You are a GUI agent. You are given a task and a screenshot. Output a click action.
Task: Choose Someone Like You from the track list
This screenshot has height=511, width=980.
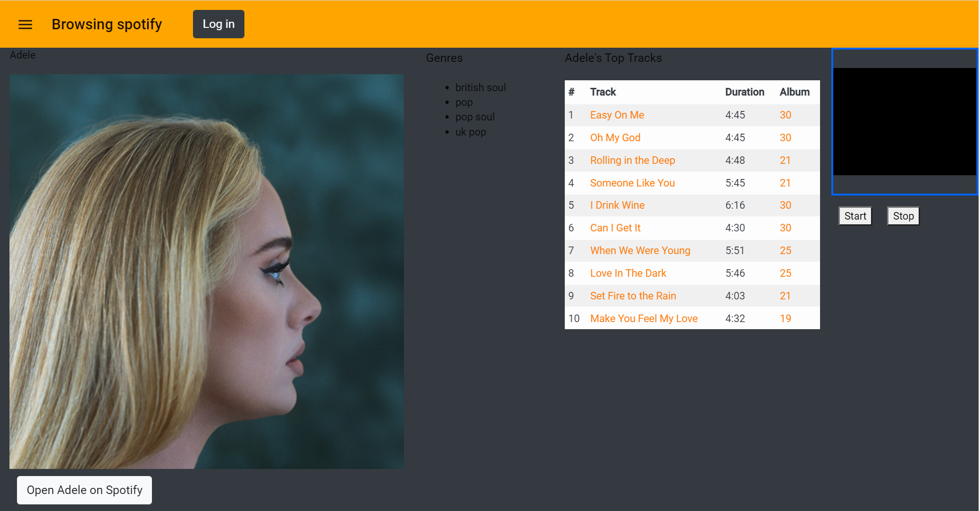(632, 183)
